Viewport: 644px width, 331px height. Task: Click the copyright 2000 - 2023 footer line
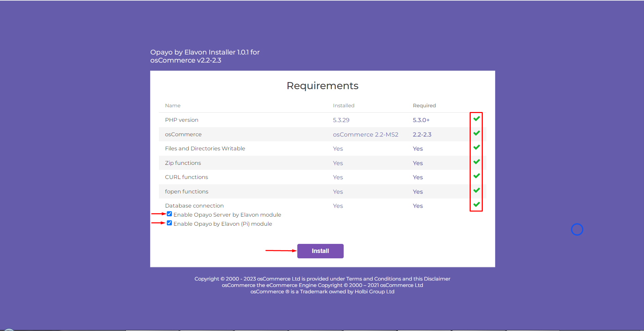pos(323,279)
